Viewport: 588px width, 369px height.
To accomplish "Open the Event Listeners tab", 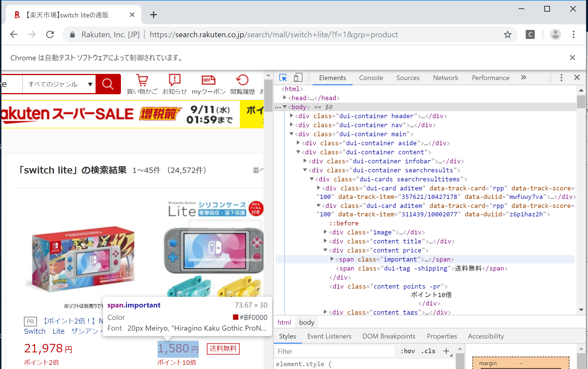I will [329, 336].
